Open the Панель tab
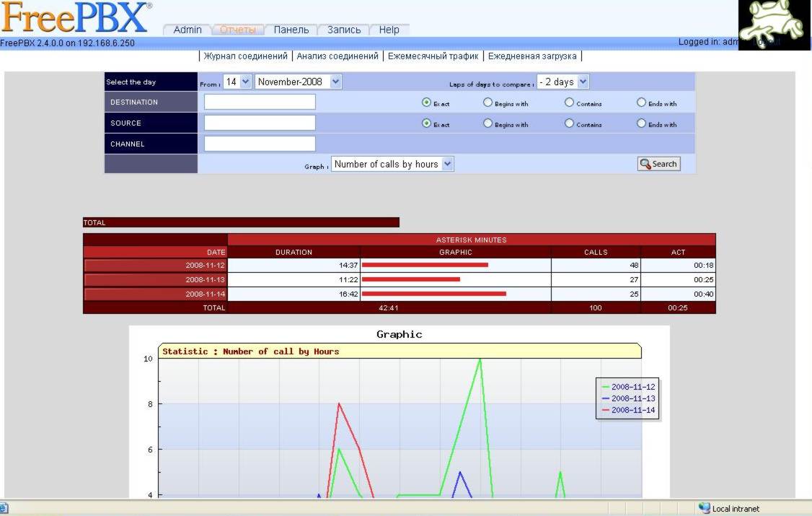Image resolution: width=812 pixels, height=516 pixels. pos(291,30)
